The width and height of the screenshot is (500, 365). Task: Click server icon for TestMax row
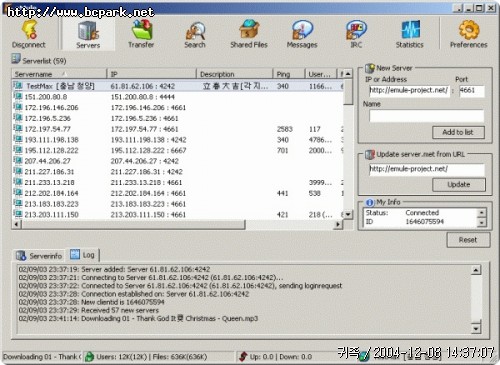(x=18, y=86)
